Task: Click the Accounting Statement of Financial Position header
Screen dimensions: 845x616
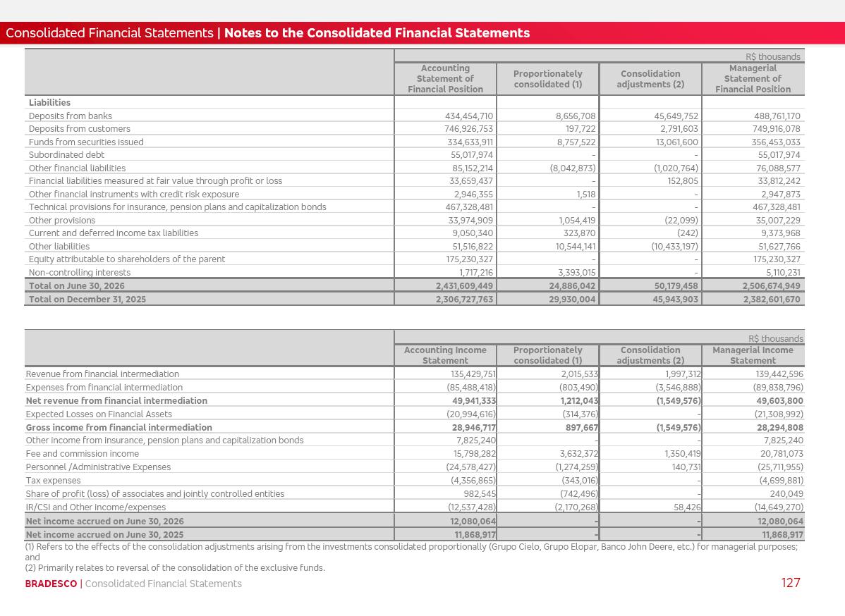Action: 445,79
